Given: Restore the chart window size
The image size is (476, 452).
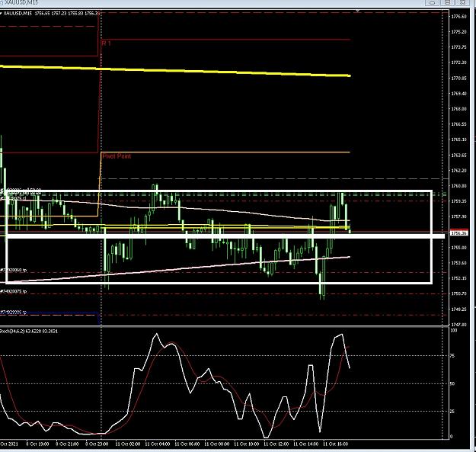Looking at the screenshot, I should 447,2.
